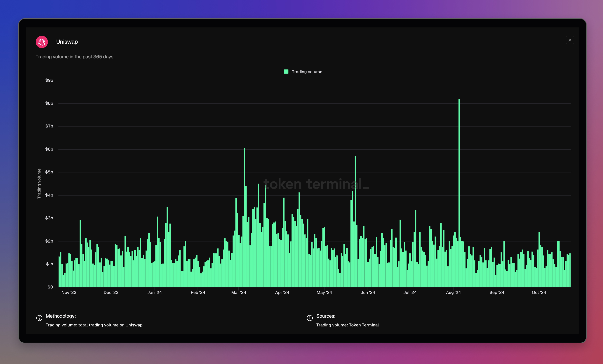Close the Uniswap chart dialog
Image resolution: width=603 pixels, height=364 pixels.
coord(570,40)
